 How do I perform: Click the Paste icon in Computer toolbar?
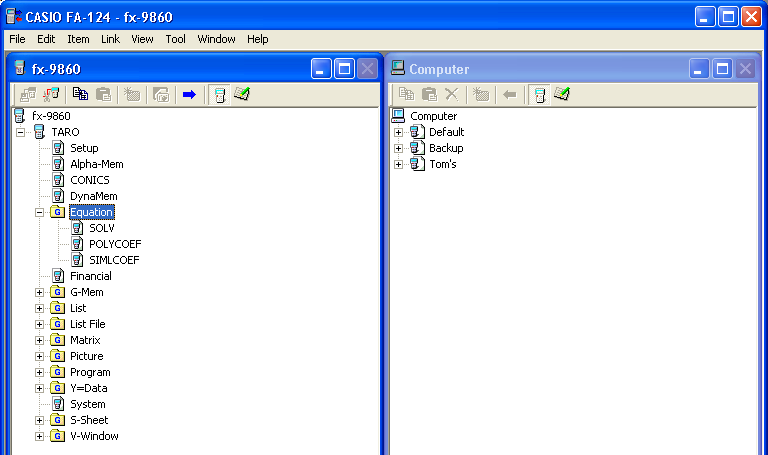click(429, 94)
